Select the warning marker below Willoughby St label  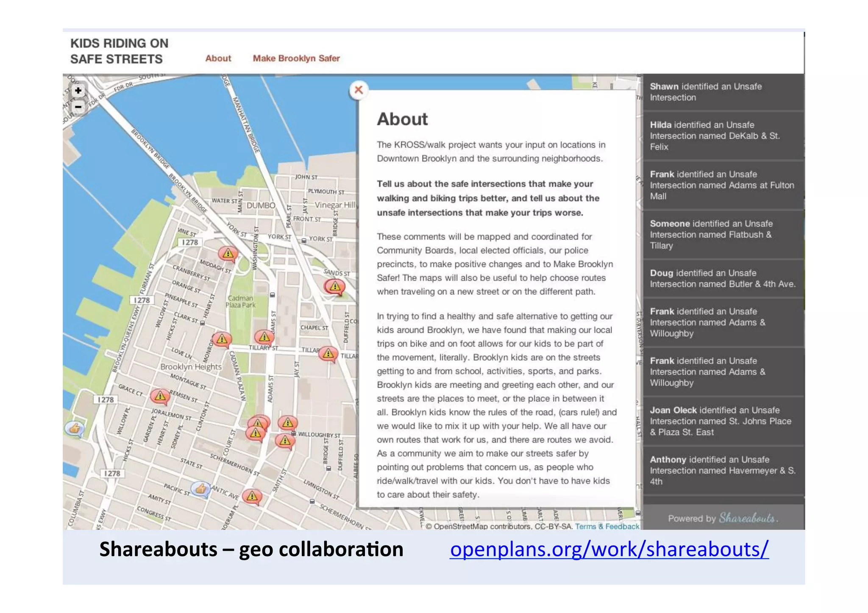[285, 441]
